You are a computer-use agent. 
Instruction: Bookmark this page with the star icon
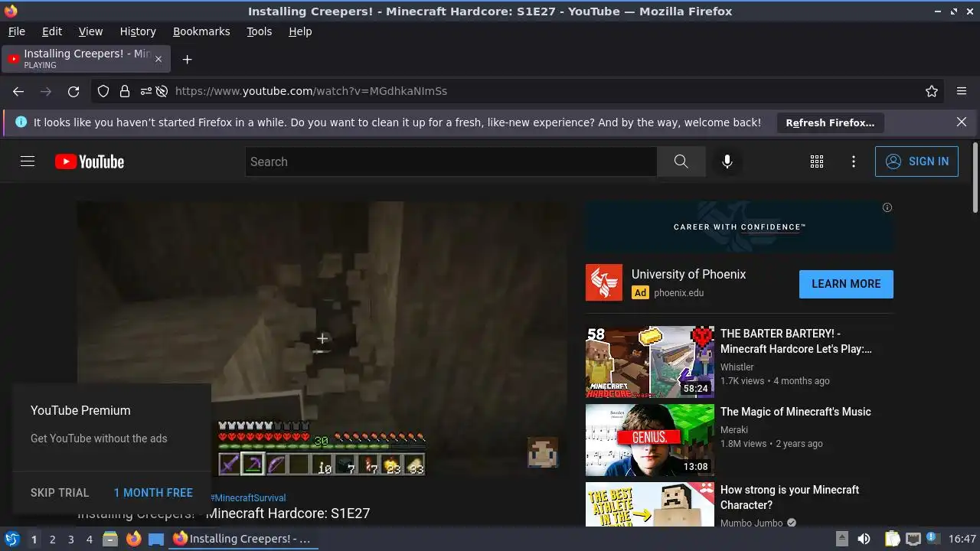932,91
